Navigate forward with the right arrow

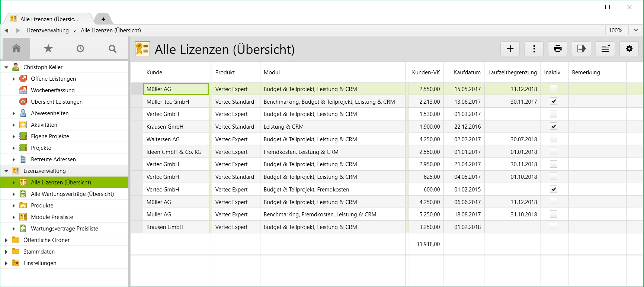point(18,30)
